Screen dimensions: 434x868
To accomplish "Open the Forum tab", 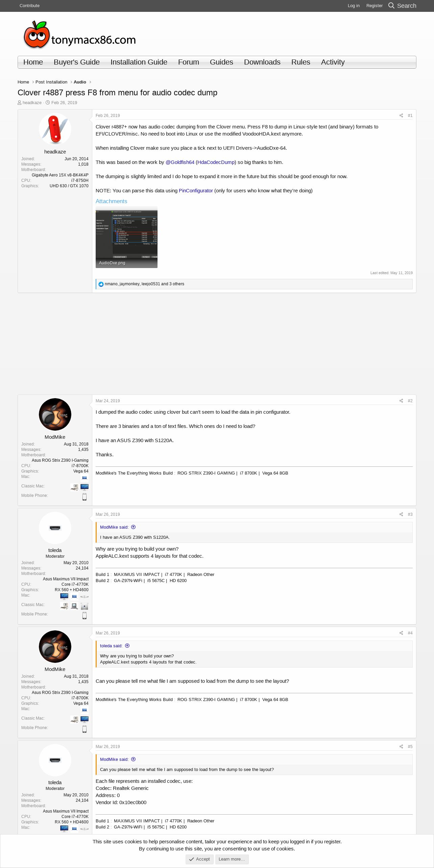I will [189, 62].
